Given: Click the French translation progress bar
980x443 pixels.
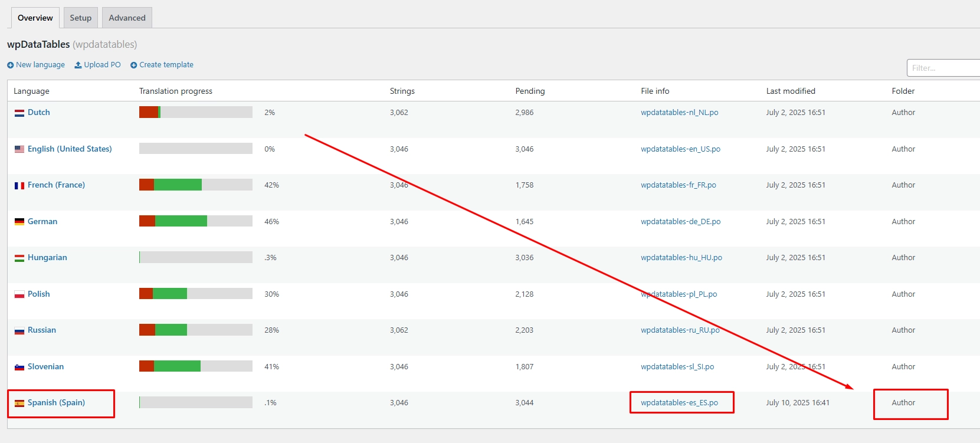Looking at the screenshot, I should pos(196,185).
